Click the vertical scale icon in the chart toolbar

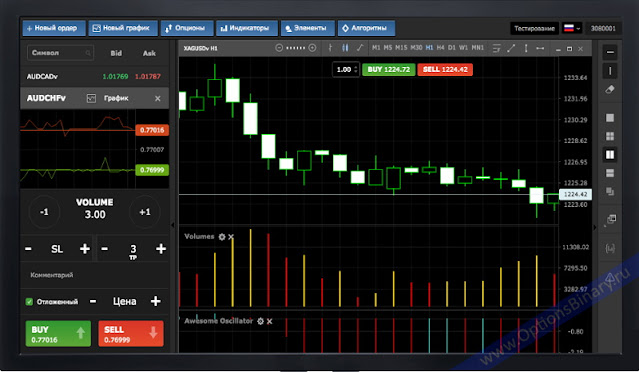[x=526, y=48]
